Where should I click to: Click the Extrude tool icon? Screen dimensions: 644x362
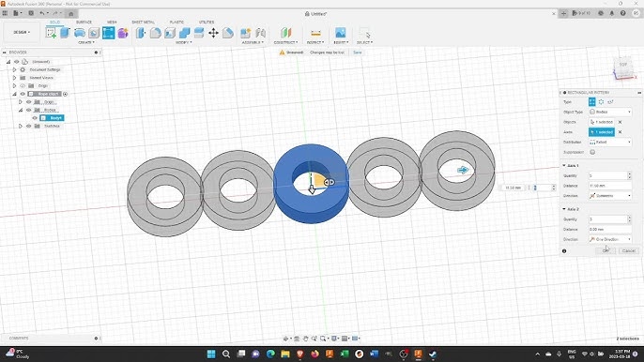66,33
